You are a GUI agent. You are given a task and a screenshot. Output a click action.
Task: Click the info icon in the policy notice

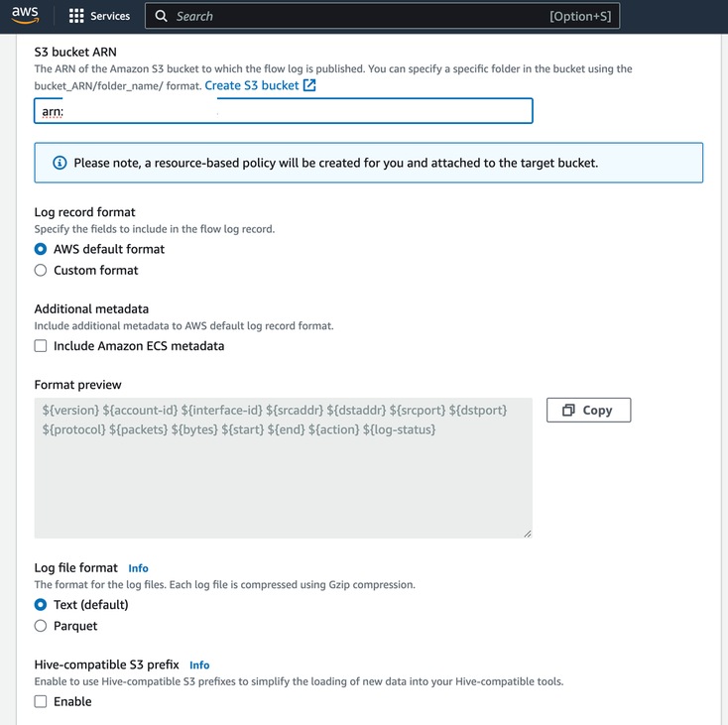click(60, 163)
